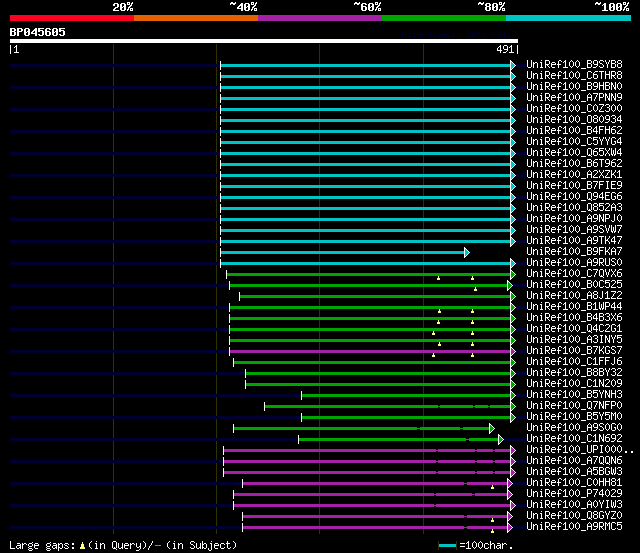Click the UniRef100_A9RUS0 label

click(x=574, y=263)
